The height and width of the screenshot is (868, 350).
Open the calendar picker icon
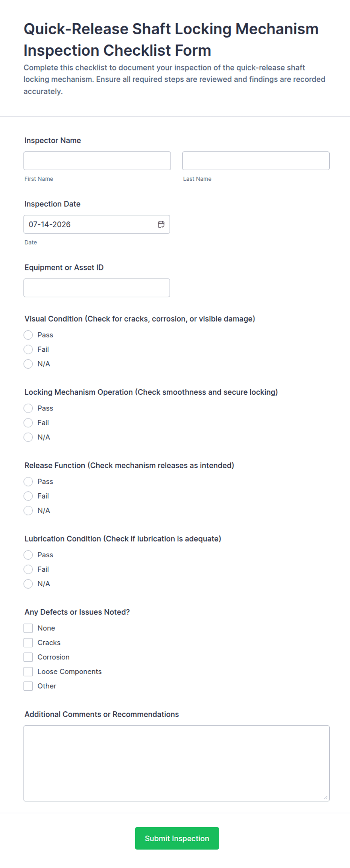(x=161, y=224)
